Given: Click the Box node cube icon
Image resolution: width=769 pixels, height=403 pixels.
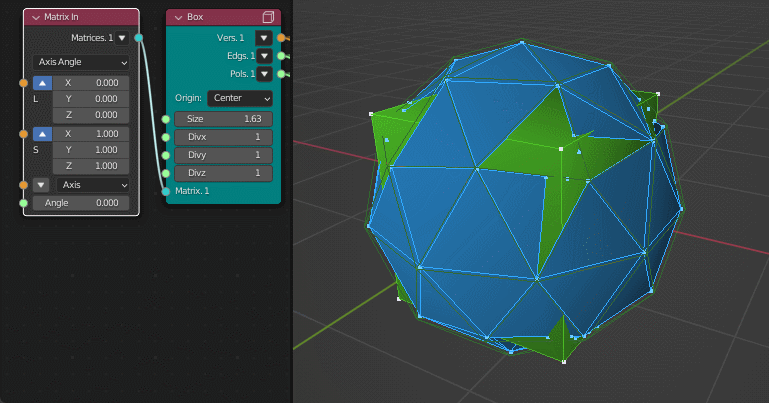Looking at the screenshot, I should coord(268,17).
